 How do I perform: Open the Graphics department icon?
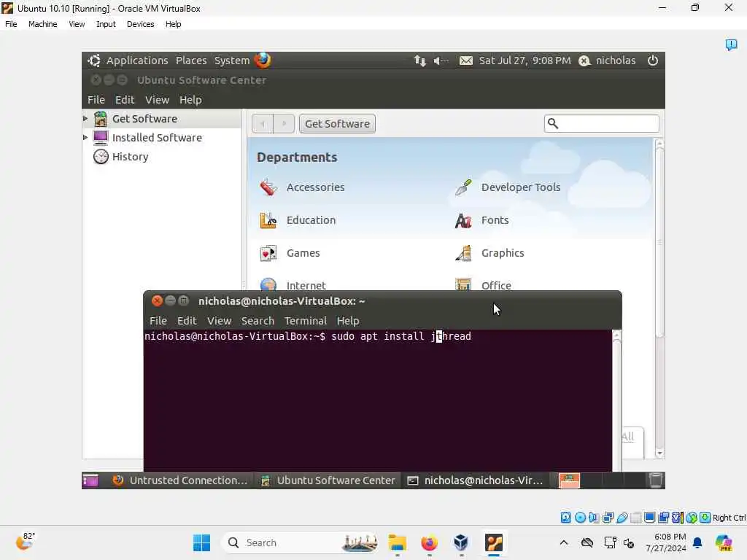pos(463,253)
